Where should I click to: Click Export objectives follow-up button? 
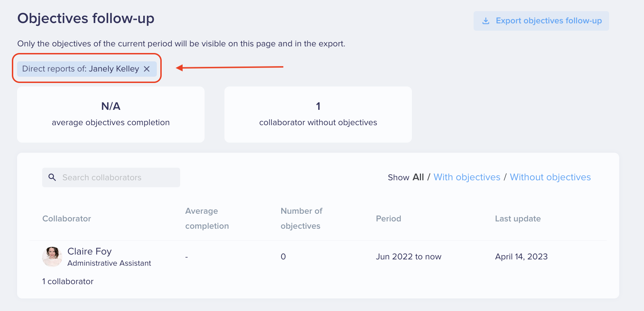pos(541,21)
